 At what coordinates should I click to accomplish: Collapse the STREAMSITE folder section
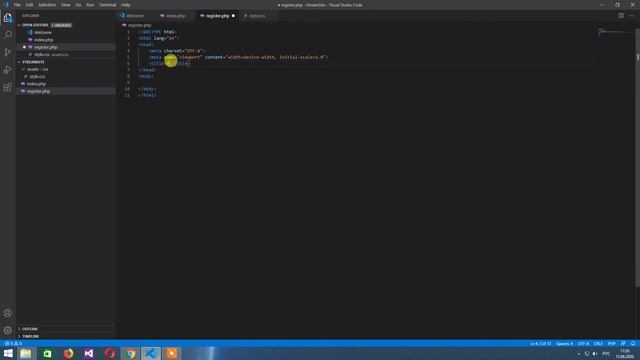[19, 62]
